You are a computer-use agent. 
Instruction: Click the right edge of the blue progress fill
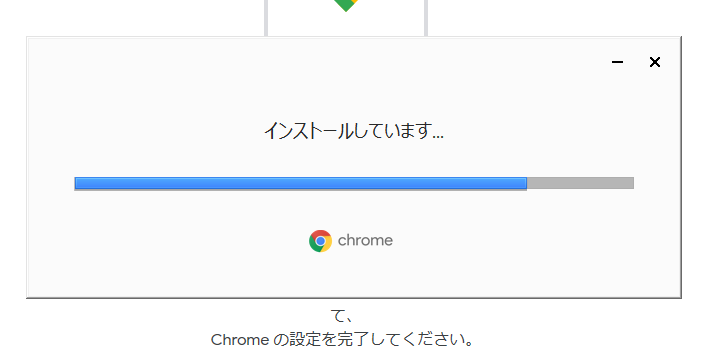(x=525, y=183)
